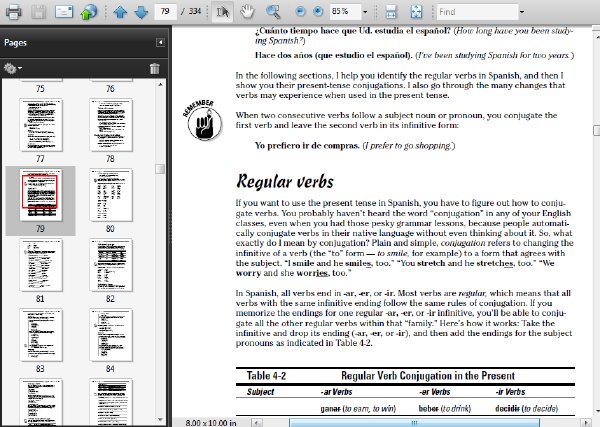Viewport: 600px width, 427px height.
Task: Activate the Marquee Zoom magnifier tool
Action: pos(273,12)
